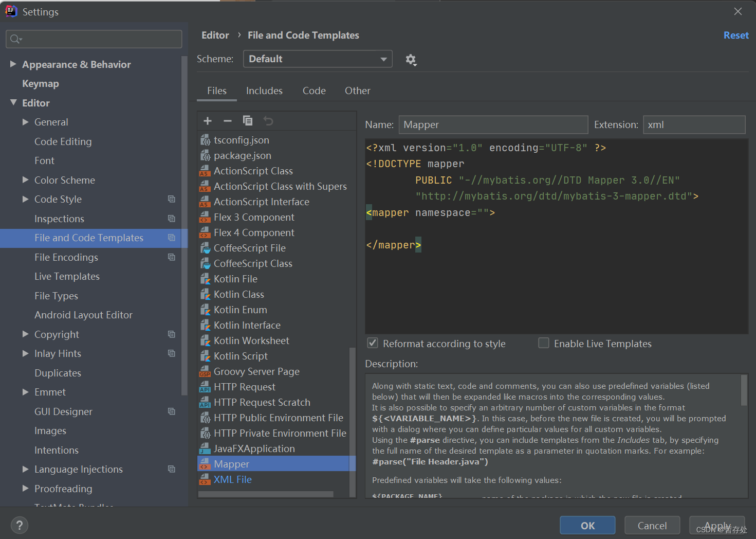
Task: Click the Reset to Default undo icon
Action: [268, 121]
